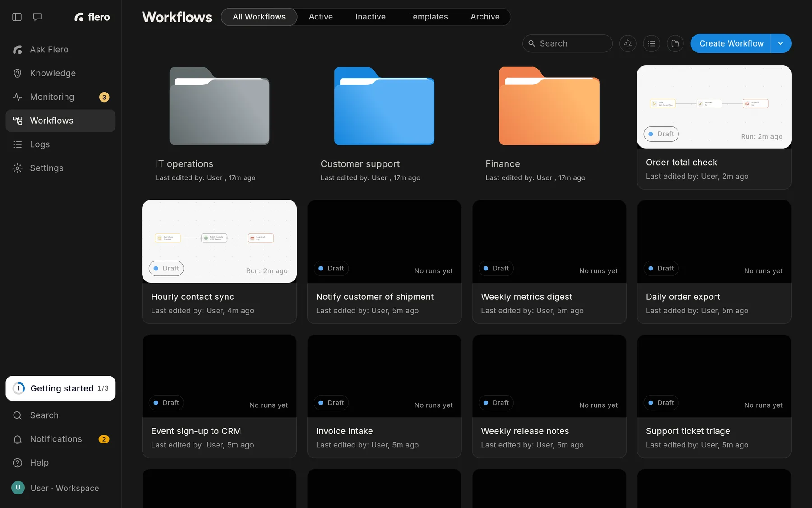Click Monitoring notification badge 3
The image size is (812, 508).
click(104, 97)
